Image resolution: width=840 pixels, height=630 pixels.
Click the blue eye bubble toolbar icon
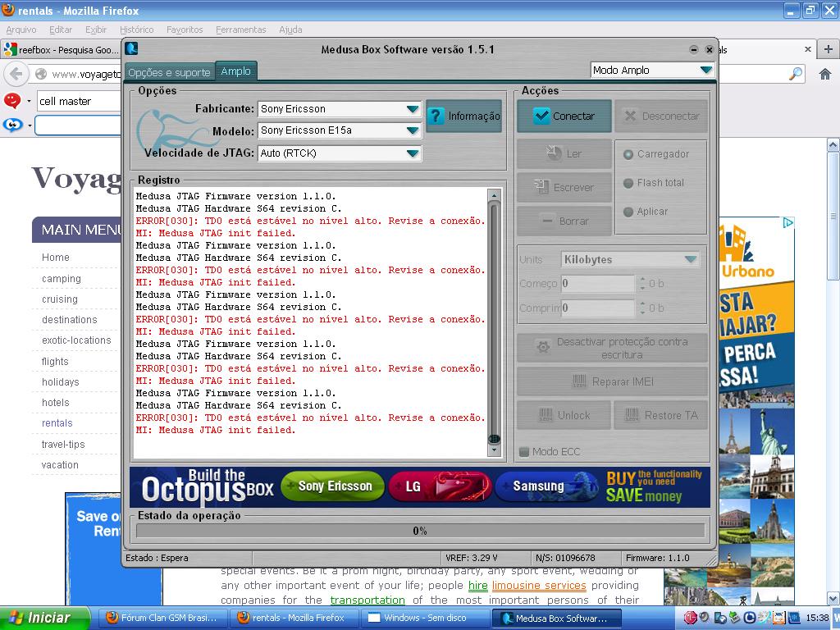(x=12, y=126)
